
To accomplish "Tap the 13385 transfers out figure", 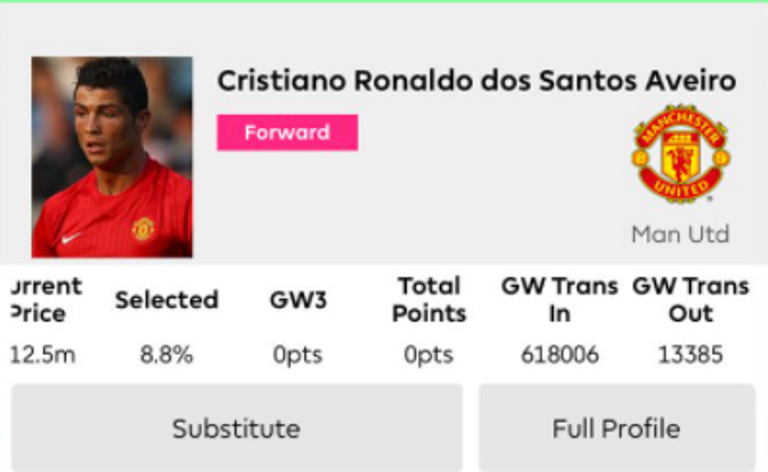I will [690, 355].
